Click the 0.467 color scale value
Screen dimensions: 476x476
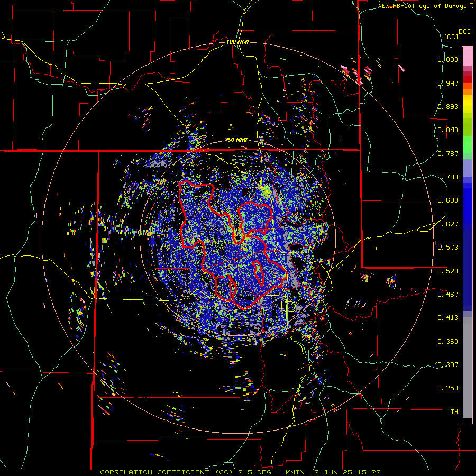point(448,295)
